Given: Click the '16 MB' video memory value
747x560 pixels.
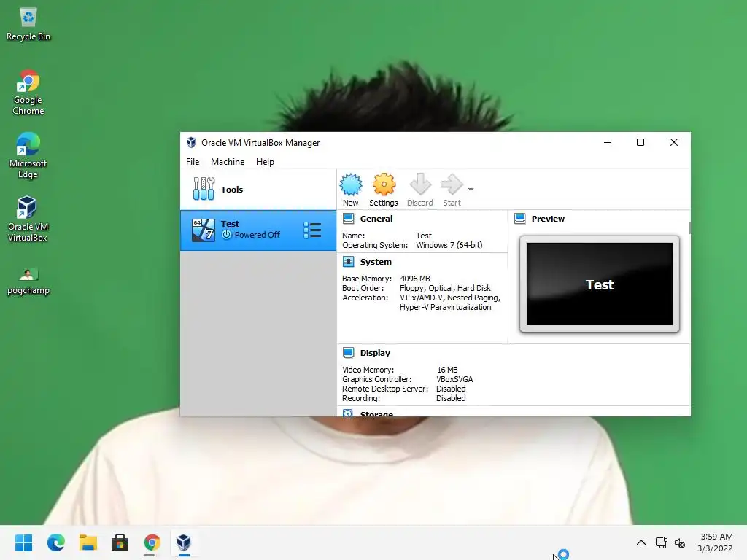Looking at the screenshot, I should pos(447,370).
